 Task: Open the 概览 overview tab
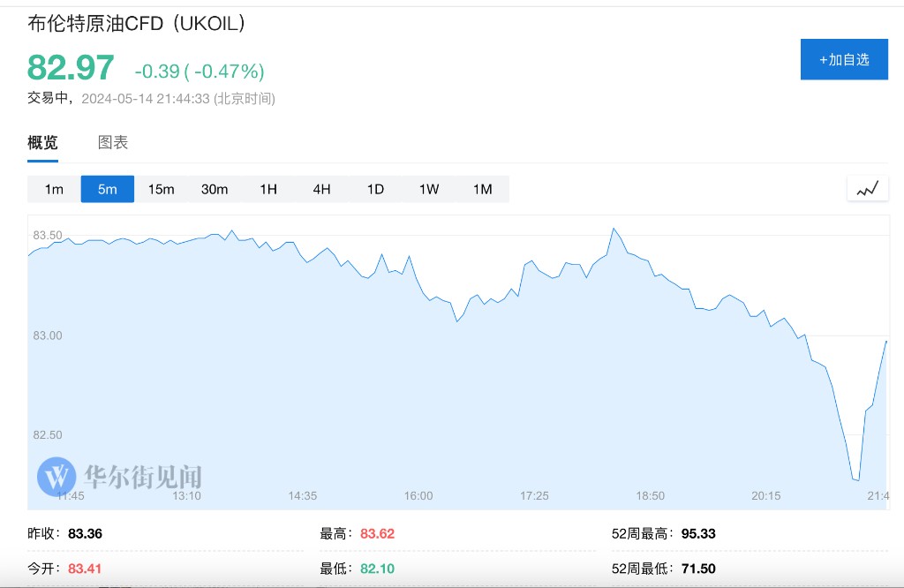[42, 142]
